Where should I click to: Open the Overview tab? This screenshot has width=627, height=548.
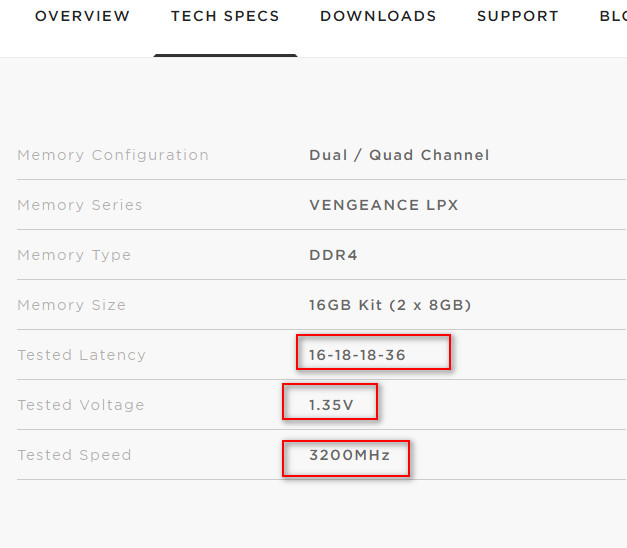tap(82, 16)
